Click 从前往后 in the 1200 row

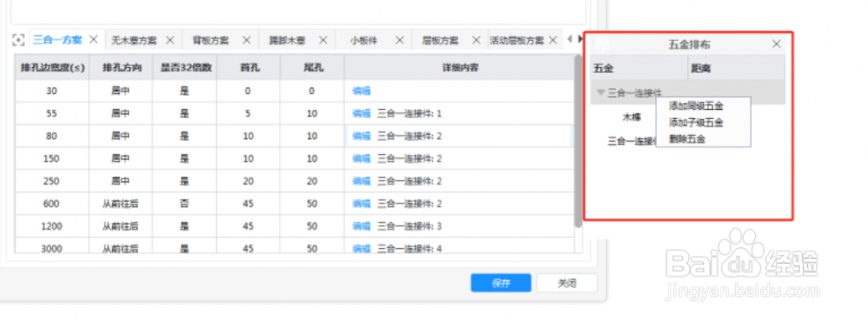(x=121, y=226)
